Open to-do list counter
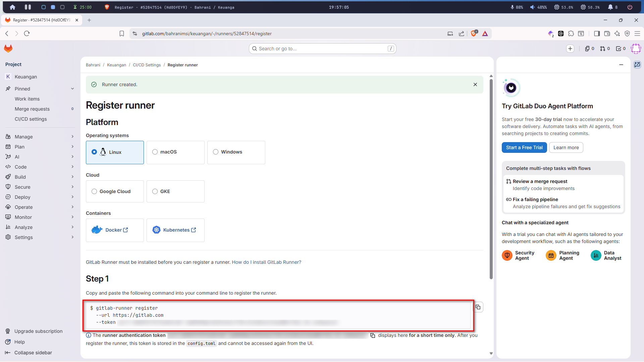Viewport: 644px width, 362px height. pyautogui.click(x=621, y=49)
